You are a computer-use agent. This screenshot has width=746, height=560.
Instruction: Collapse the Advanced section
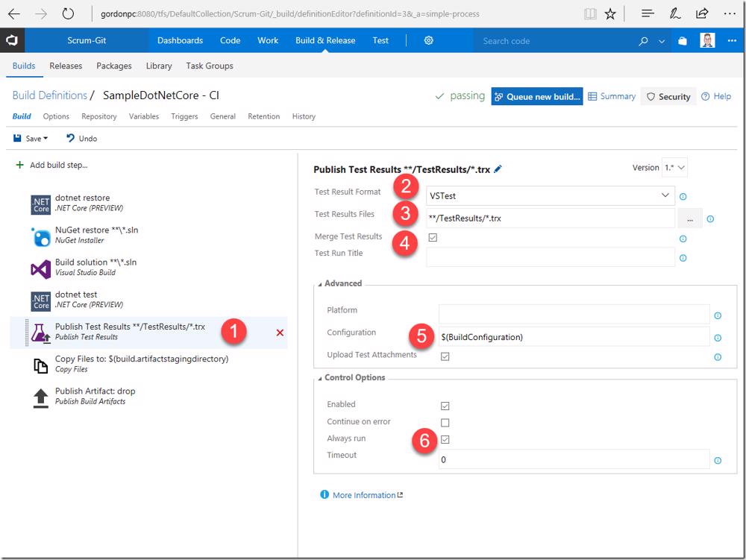[320, 284]
